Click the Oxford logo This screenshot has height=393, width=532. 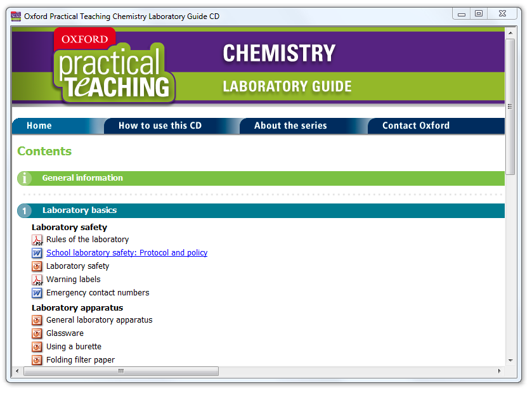[x=84, y=39]
